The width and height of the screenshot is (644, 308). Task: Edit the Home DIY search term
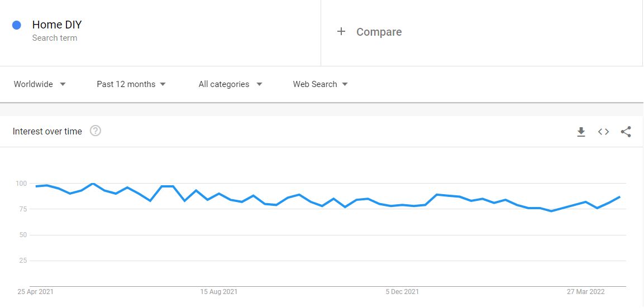(57, 25)
